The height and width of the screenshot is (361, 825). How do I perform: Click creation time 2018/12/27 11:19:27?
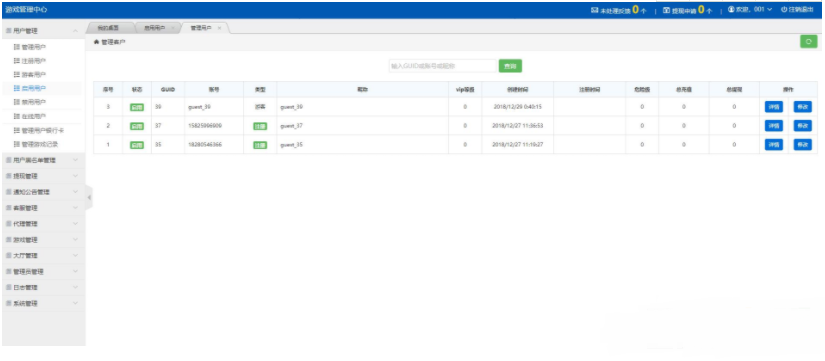[x=518, y=145]
